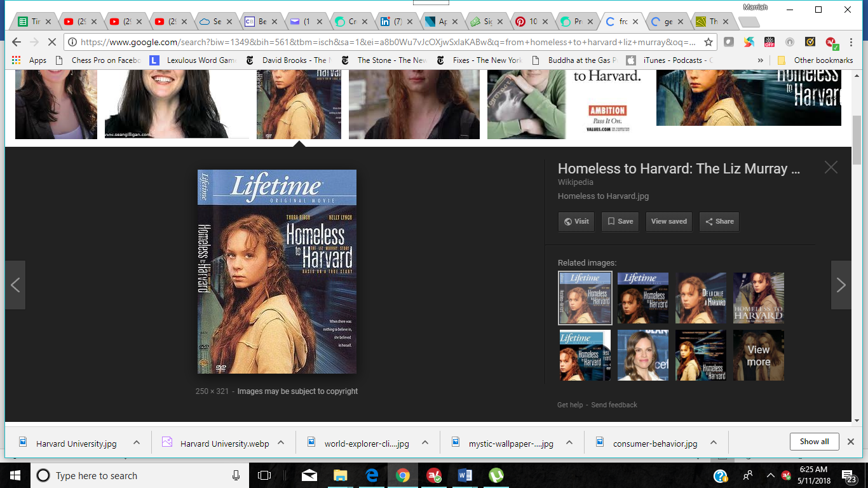This screenshot has height=488, width=868.
Task: Expand options for Harvard University.webp download
Action: pos(281,443)
